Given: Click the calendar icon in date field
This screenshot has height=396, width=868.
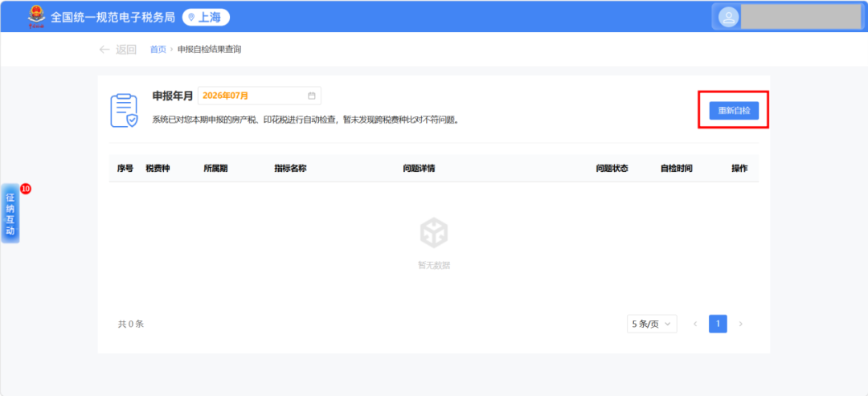Looking at the screenshot, I should coord(312,96).
